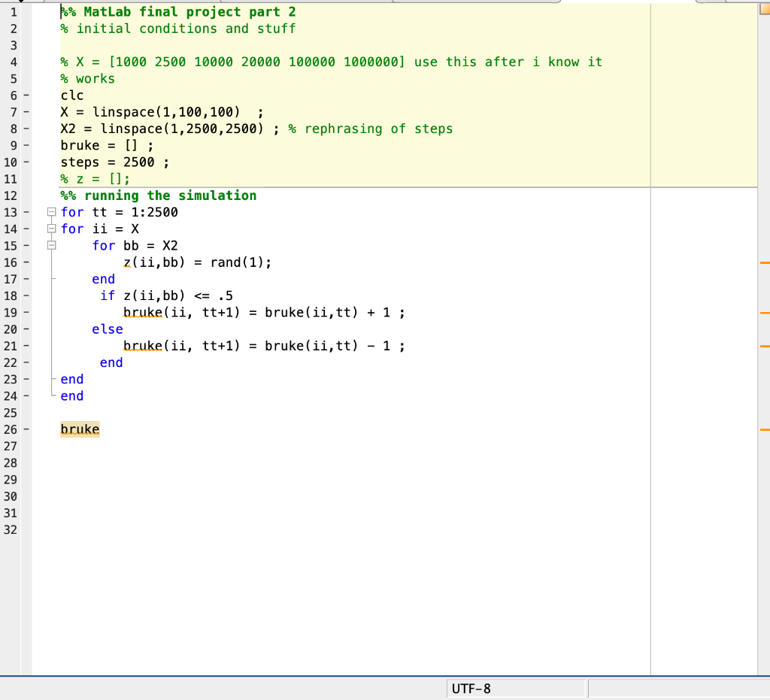Toggle breakpoint dash beside line 7

pyautogui.click(x=26, y=113)
